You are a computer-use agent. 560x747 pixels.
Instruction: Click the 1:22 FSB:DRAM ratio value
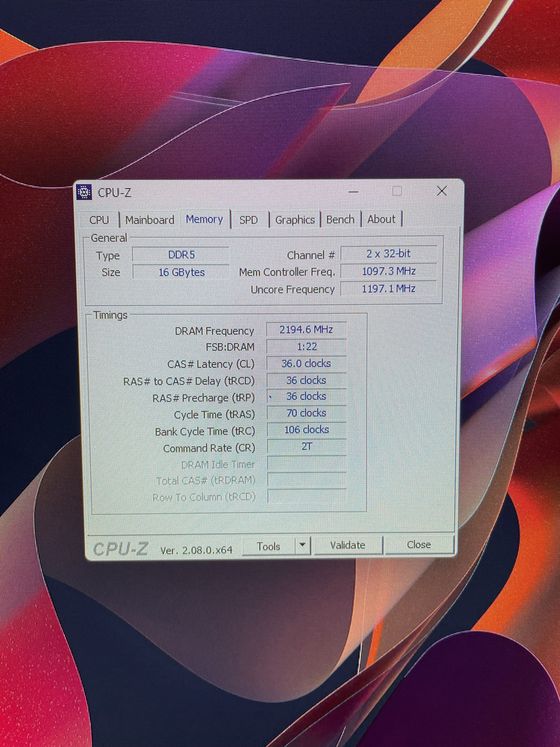(306, 346)
